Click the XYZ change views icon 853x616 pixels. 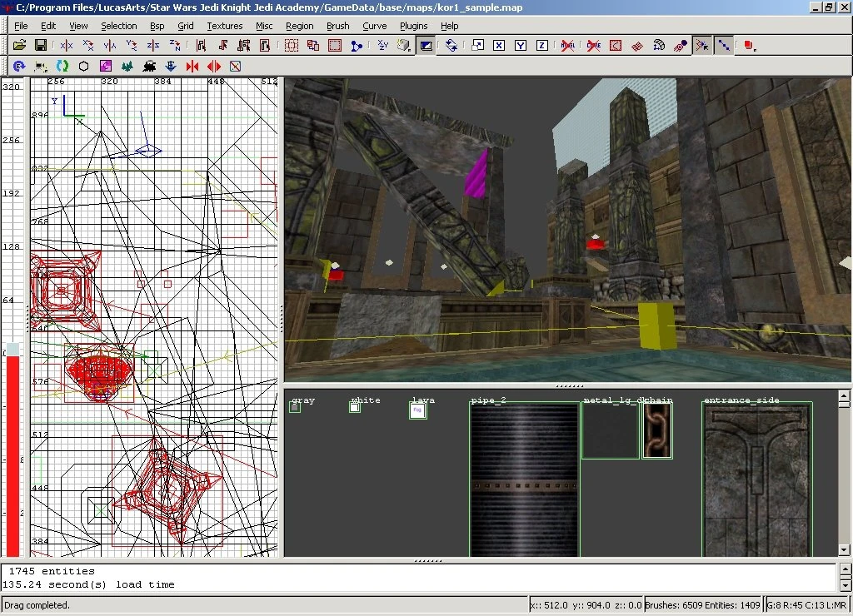pos(382,45)
